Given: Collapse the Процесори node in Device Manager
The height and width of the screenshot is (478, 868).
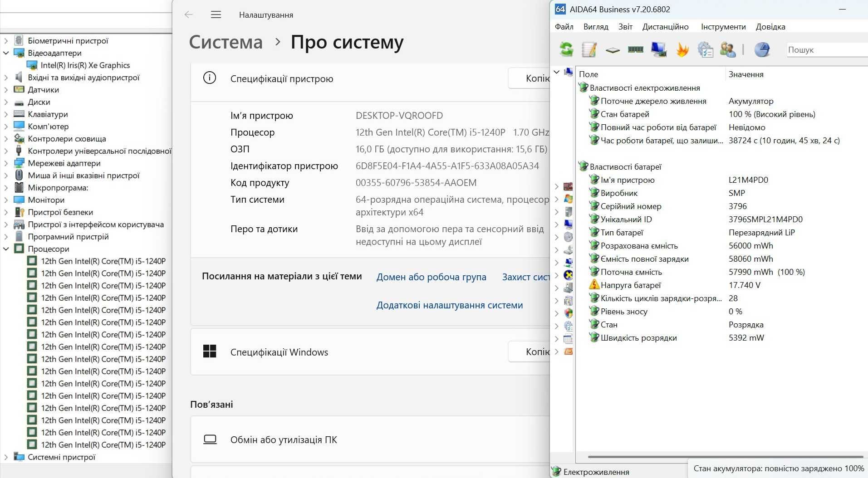Looking at the screenshot, I should click(6, 249).
